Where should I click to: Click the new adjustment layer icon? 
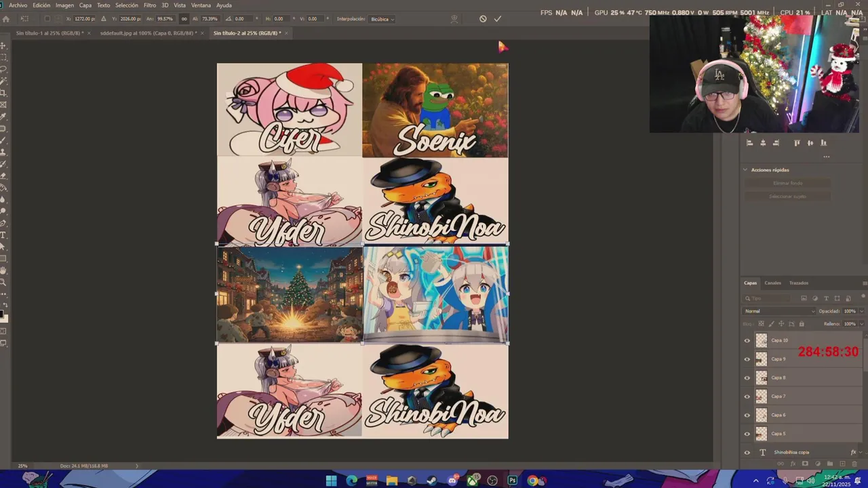coord(818,464)
